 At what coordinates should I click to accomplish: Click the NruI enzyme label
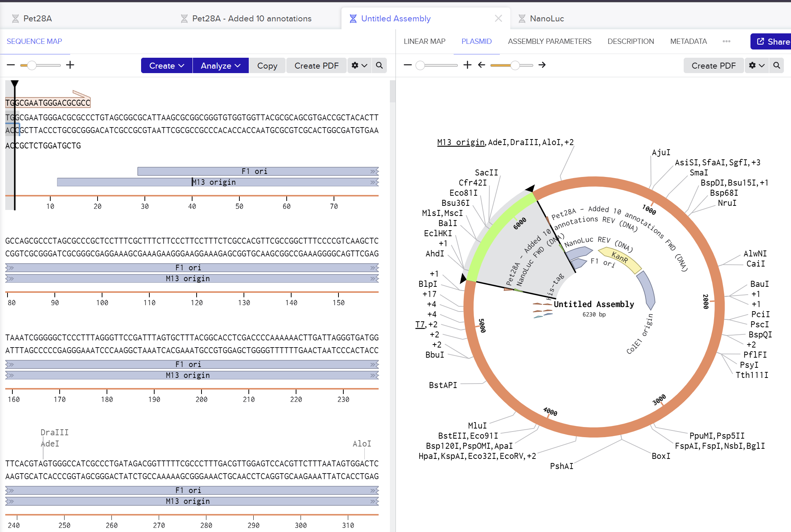[727, 203]
